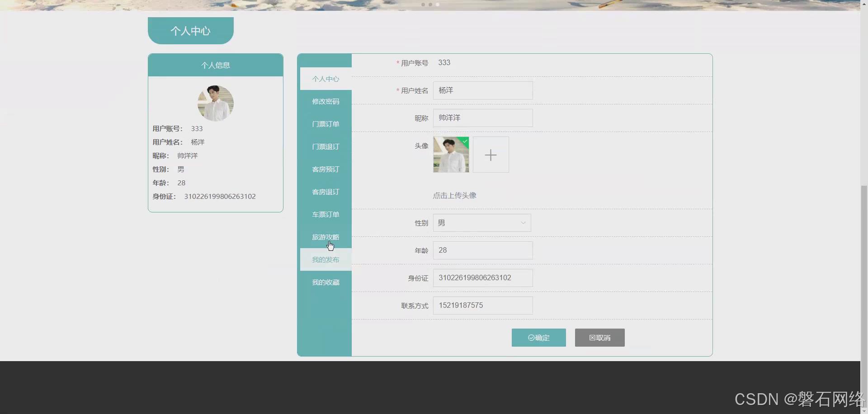The width and height of the screenshot is (868, 414).
Task: Click the plus icon to upload new avatar
Action: [490, 154]
